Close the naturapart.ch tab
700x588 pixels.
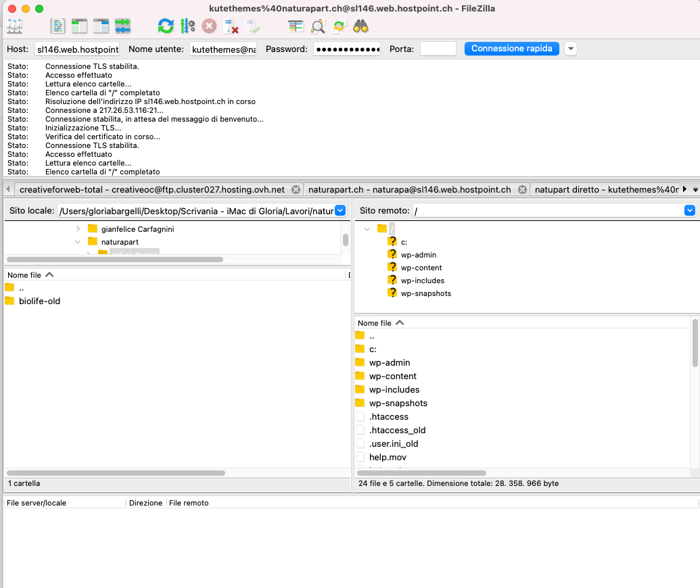[522, 190]
